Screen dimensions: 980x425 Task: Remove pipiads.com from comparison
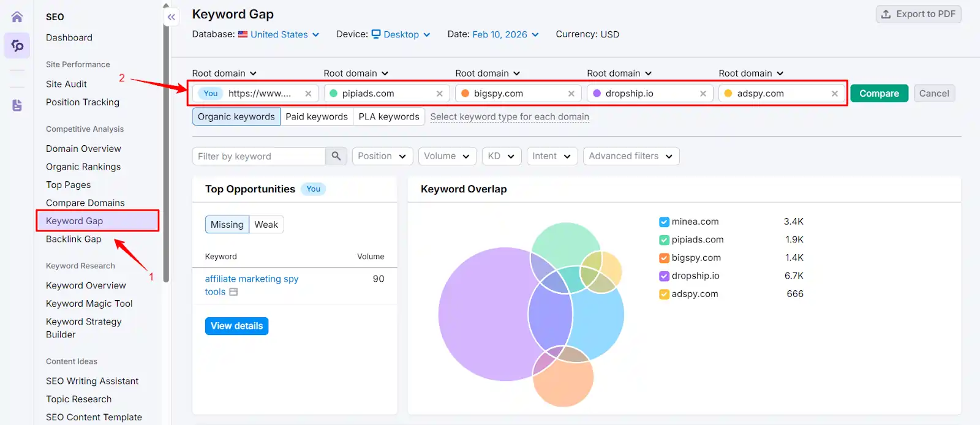pos(440,94)
